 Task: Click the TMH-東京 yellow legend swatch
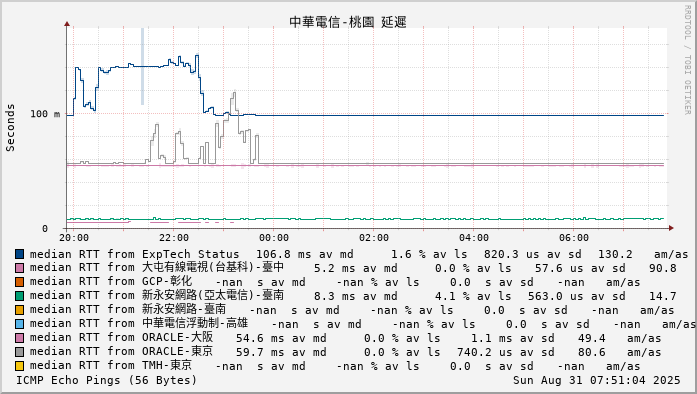pyautogui.click(x=20, y=366)
